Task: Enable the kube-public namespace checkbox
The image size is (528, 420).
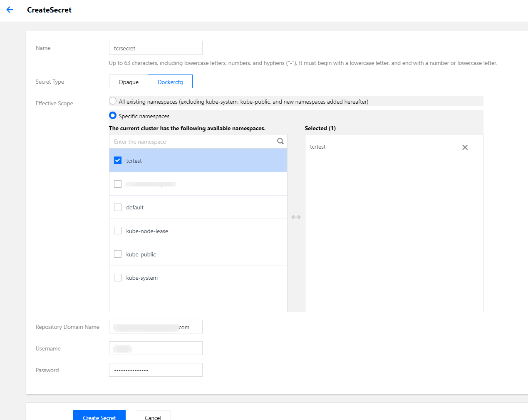Action: tap(118, 254)
